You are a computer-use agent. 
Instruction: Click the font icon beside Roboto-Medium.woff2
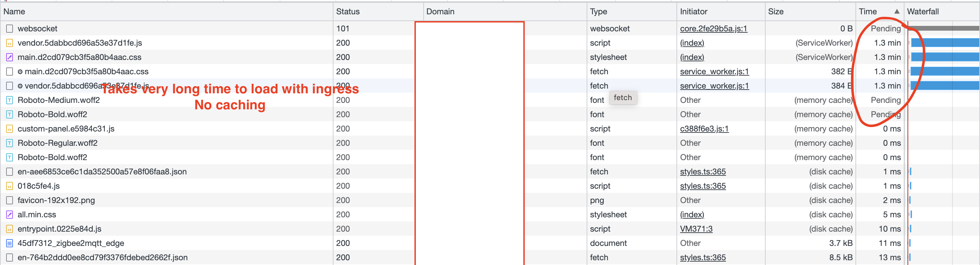point(10,100)
